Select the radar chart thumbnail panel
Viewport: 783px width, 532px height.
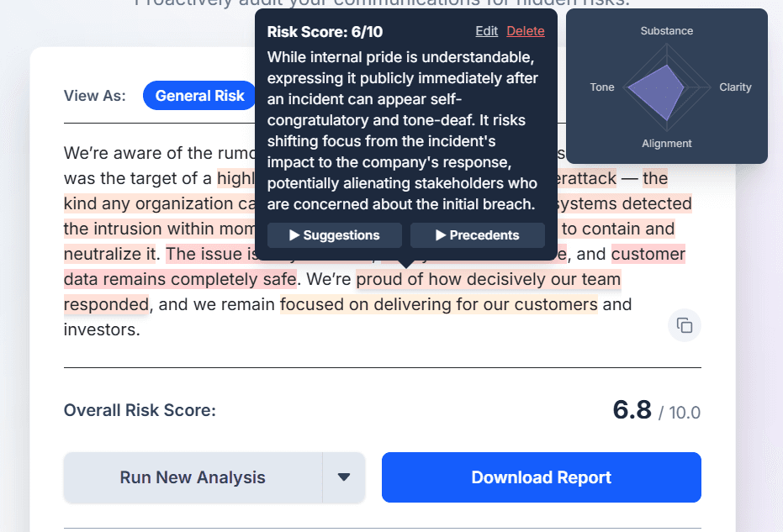point(667,87)
